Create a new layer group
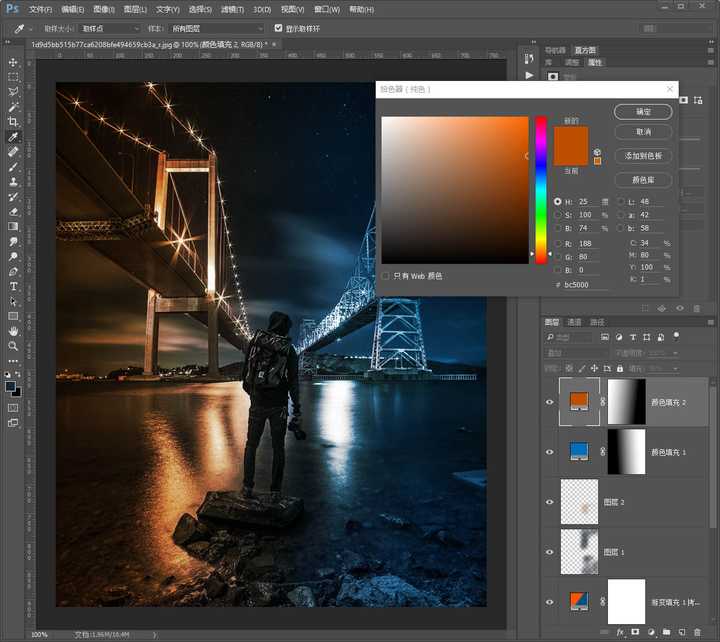This screenshot has height=642, width=720. pyautogui.click(x=666, y=633)
